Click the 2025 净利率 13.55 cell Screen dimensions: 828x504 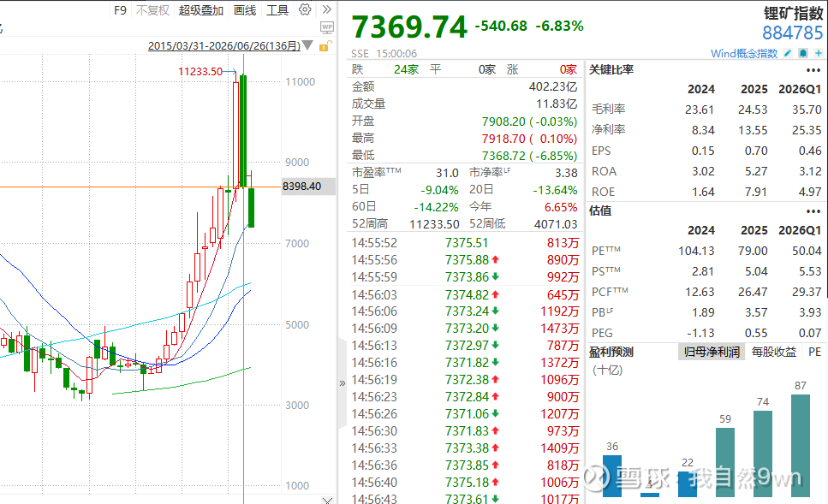pos(753,130)
